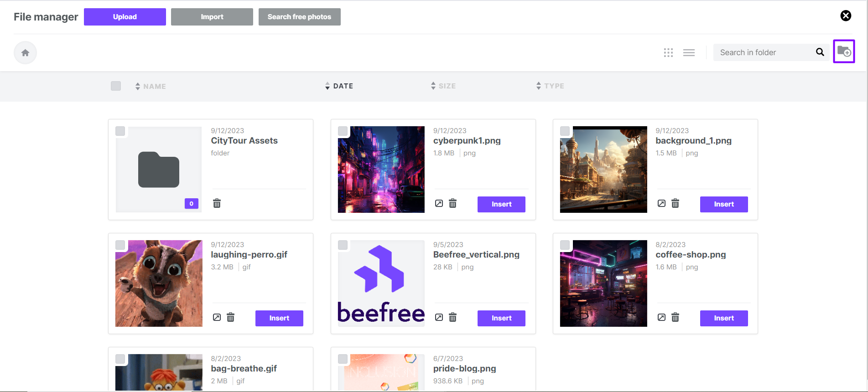Screen dimensions: 868x392
Task: Delete Beefree_vertical.png
Action: pos(453,317)
